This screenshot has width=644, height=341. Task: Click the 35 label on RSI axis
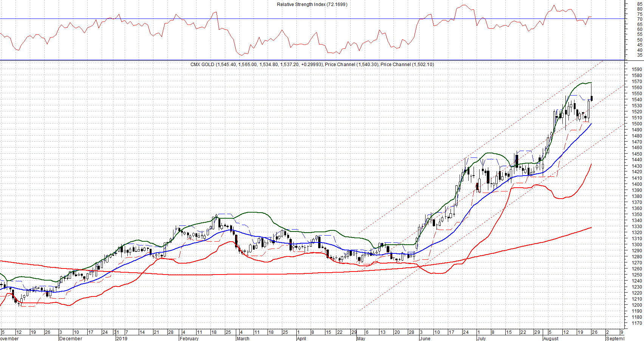click(x=639, y=55)
